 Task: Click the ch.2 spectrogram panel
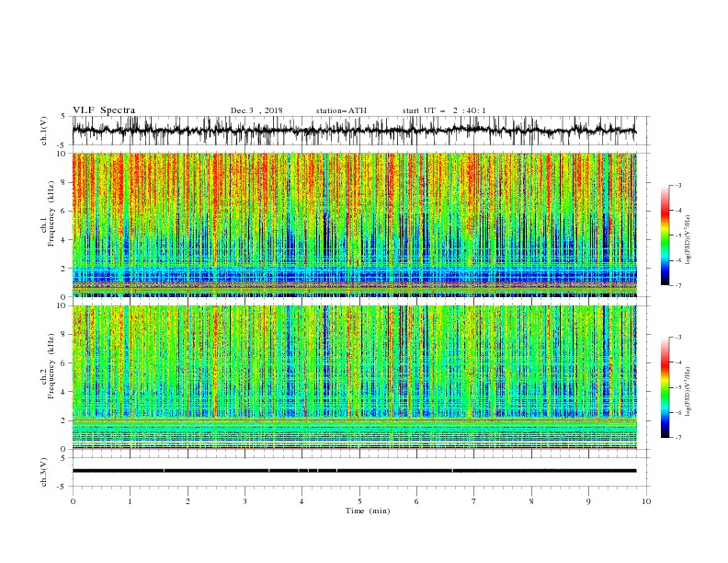[x=354, y=377]
